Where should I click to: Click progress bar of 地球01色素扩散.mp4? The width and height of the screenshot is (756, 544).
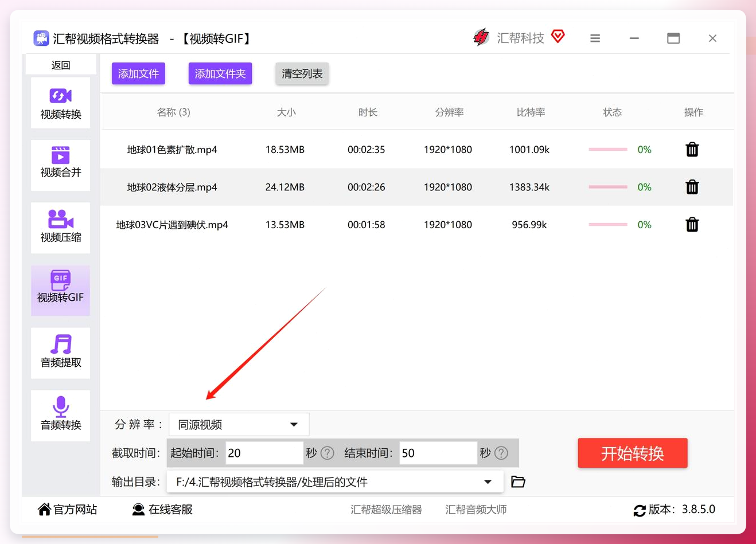[608, 150]
